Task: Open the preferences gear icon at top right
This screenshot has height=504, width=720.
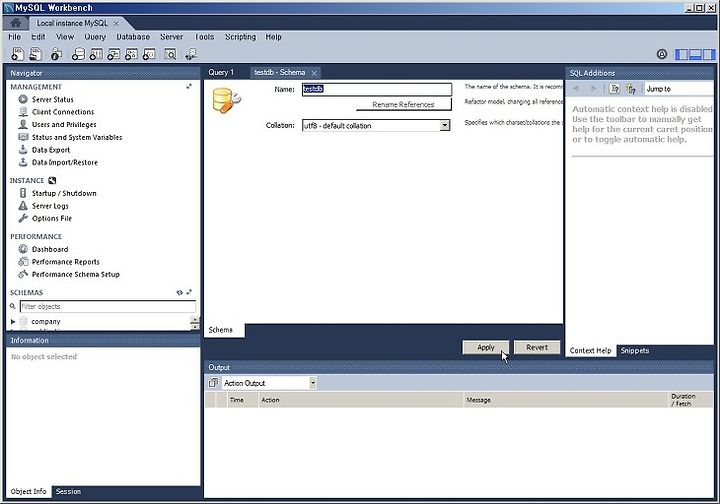Action: [x=662, y=54]
